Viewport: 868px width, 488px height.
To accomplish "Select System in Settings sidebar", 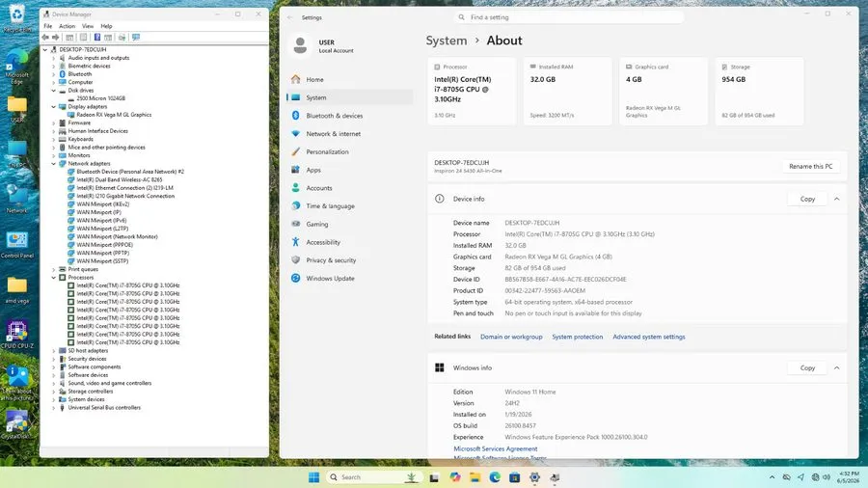I will (350, 97).
